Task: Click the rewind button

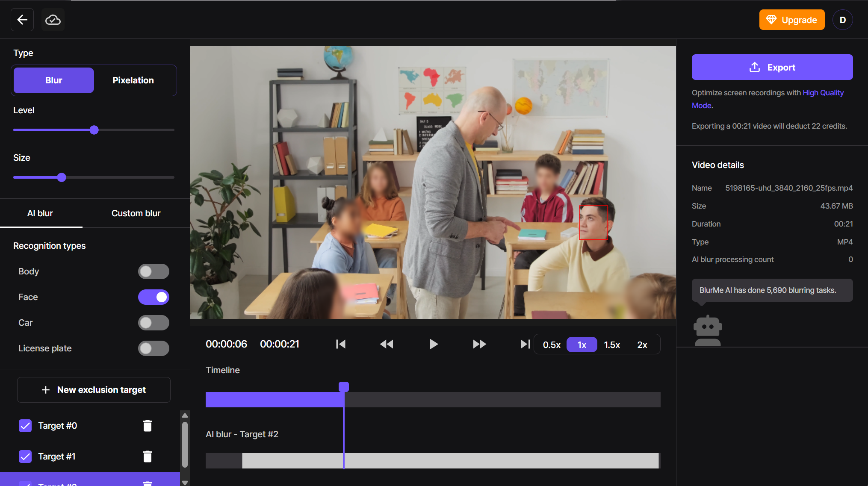Action: [x=387, y=344]
